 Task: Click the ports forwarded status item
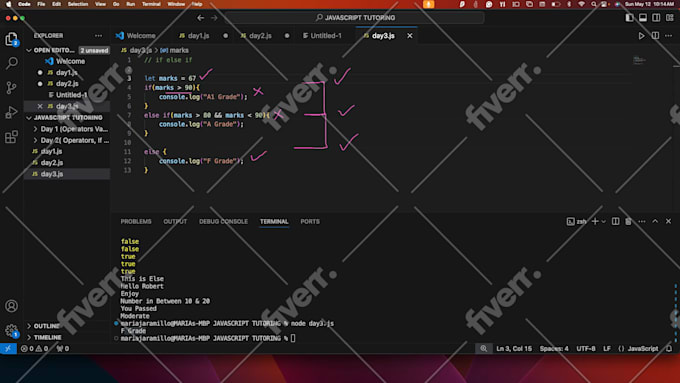63,348
